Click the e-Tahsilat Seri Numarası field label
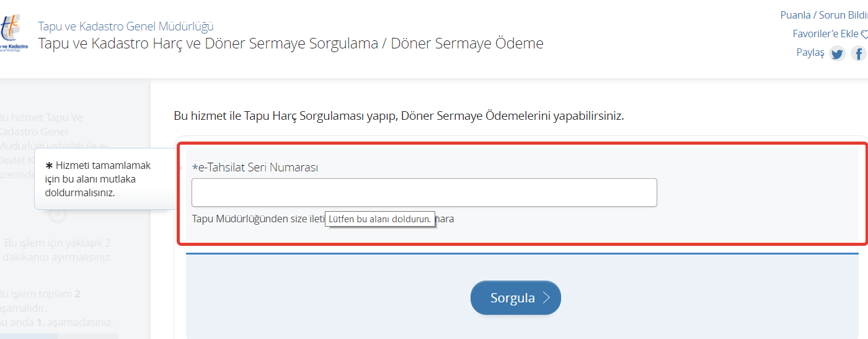868x339 pixels. click(x=258, y=167)
